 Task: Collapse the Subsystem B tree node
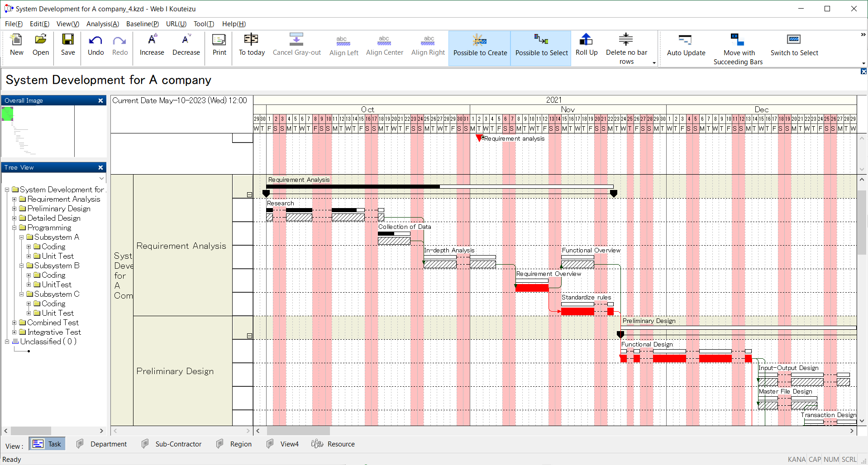tap(21, 266)
